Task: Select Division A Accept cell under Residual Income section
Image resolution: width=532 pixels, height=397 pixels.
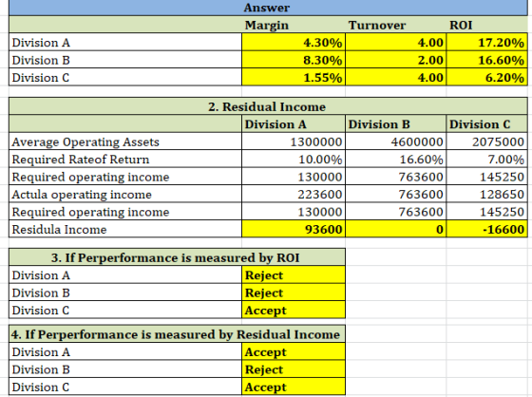Action: (x=294, y=351)
